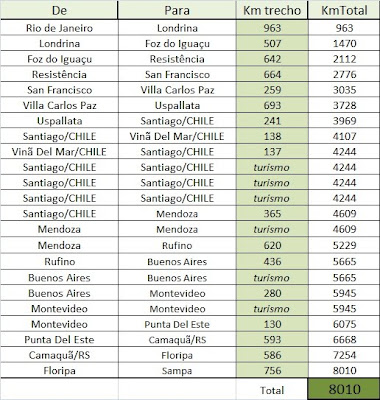Click the 'Villa Carlos Paz' destination cell

pyautogui.click(x=177, y=90)
